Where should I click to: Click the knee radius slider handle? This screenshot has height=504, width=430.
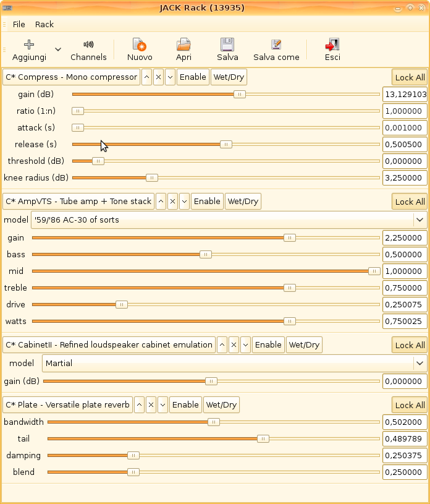point(152,177)
